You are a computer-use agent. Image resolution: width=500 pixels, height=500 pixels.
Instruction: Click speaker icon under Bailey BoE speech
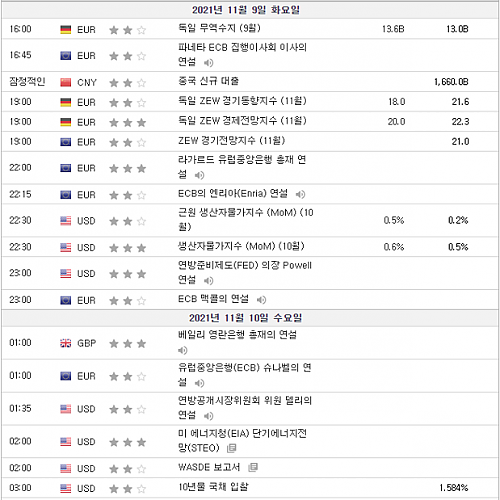(x=183, y=350)
